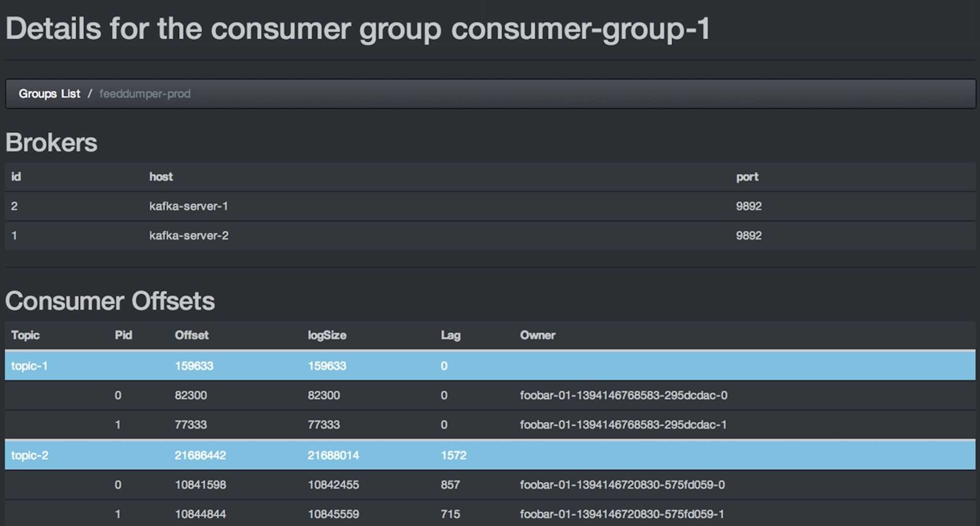Select topic-2 total offset 21686442
The height and width of the screenshot is (526, 980).
coord(200,455)
